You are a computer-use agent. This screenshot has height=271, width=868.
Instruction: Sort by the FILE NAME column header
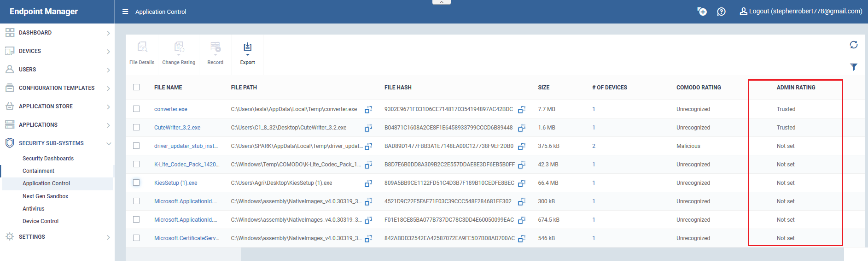[x=168, y=88]
